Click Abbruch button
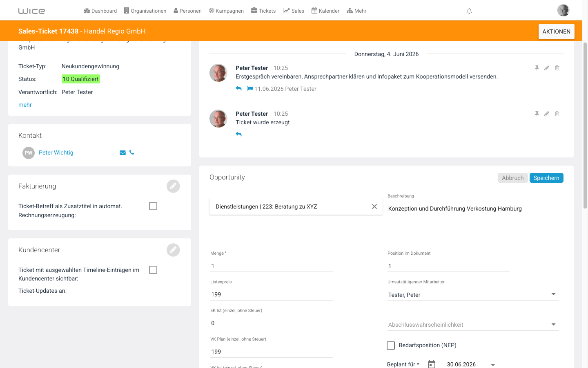Viewport: 588px width, 368px height. click(513, 178)
